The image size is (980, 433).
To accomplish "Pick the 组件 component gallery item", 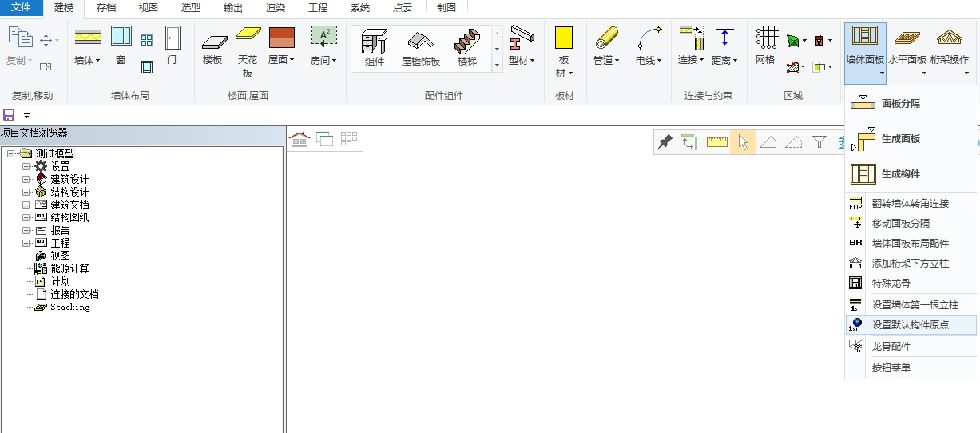I will [375, 48].
